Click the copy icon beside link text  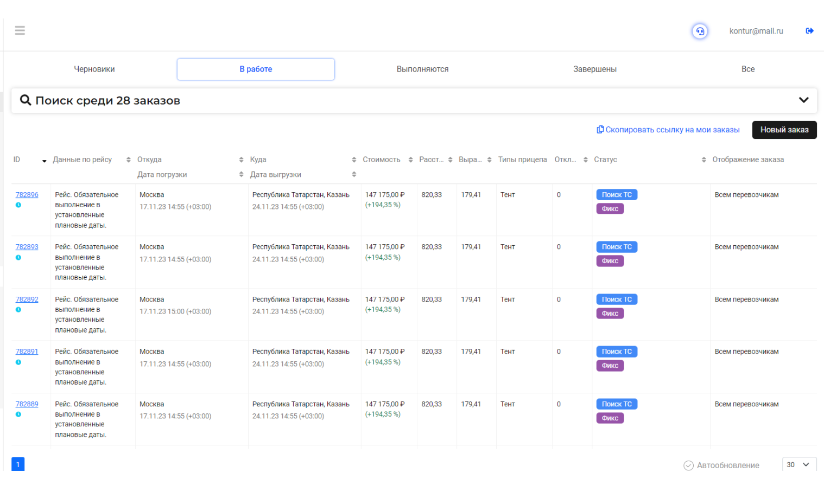[x=600, y=130]
